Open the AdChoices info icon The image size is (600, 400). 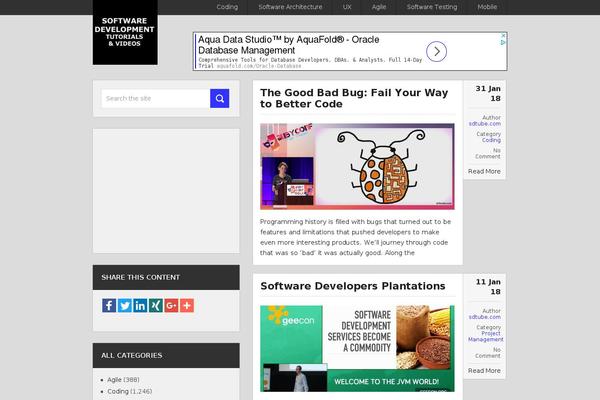coord(504,42)
